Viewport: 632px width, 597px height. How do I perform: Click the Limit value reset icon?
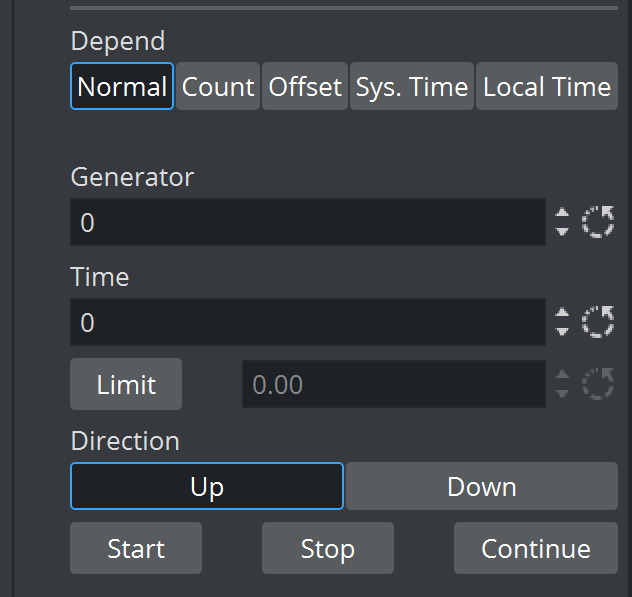tap(598, 384)
